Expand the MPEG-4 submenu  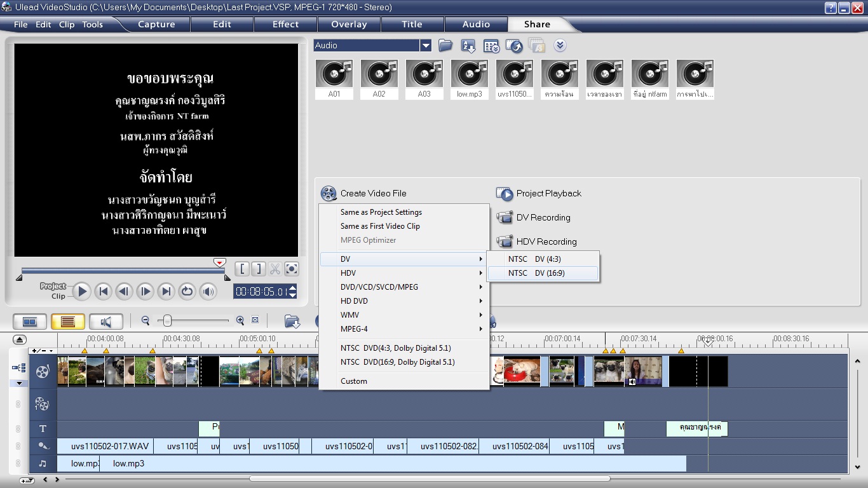tap(404, 329)
